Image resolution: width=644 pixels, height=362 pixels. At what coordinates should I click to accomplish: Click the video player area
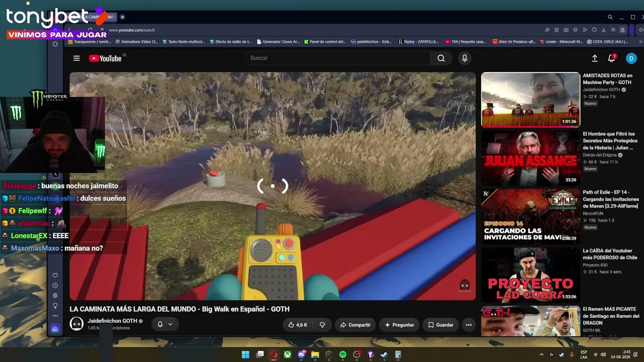coord(272,186)
